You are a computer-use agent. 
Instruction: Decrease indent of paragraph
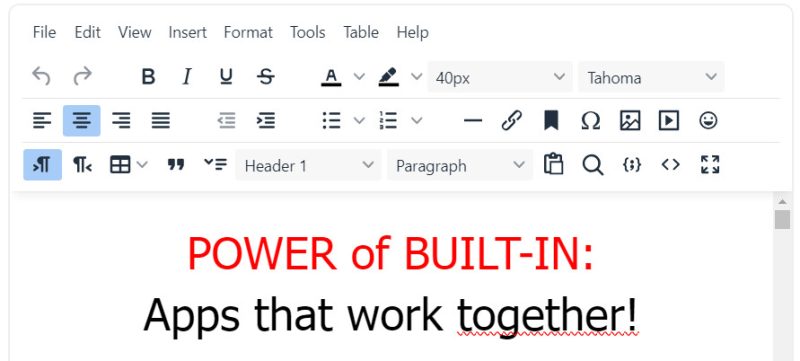[226, 120]
